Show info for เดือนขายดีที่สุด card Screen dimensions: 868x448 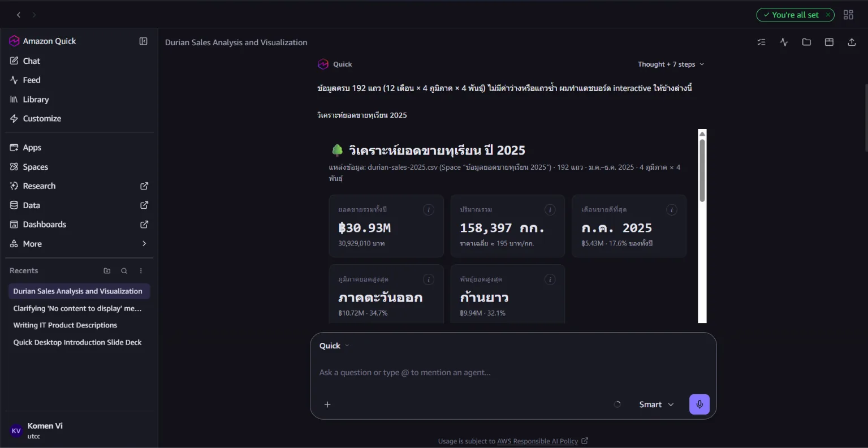click(672, 210)
